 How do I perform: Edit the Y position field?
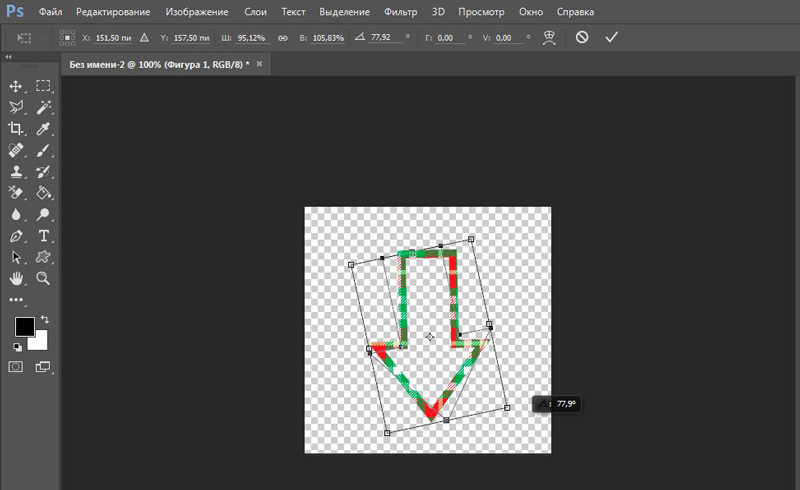click(x=191, y=38)
